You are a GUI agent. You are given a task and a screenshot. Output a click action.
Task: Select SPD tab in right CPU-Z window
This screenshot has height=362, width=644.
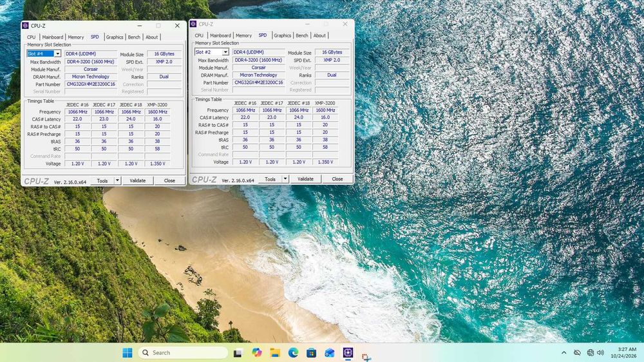pyautogui.click(x=263, y=35)
